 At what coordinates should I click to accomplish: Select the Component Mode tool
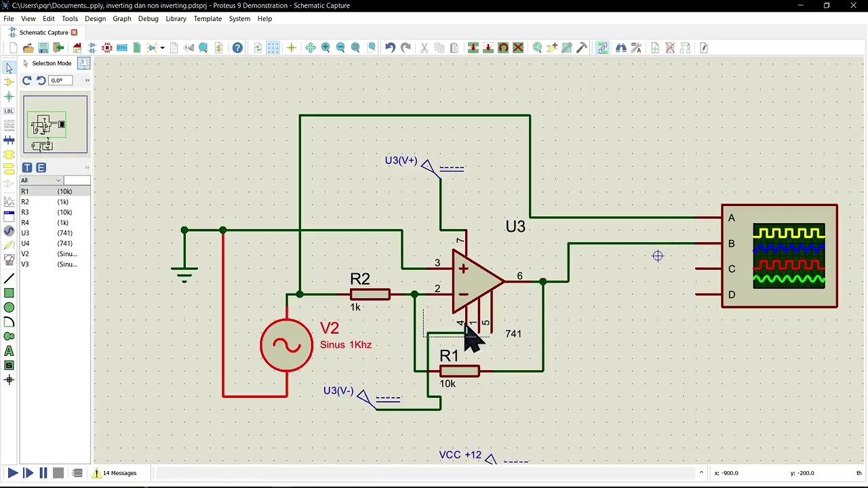9,82
